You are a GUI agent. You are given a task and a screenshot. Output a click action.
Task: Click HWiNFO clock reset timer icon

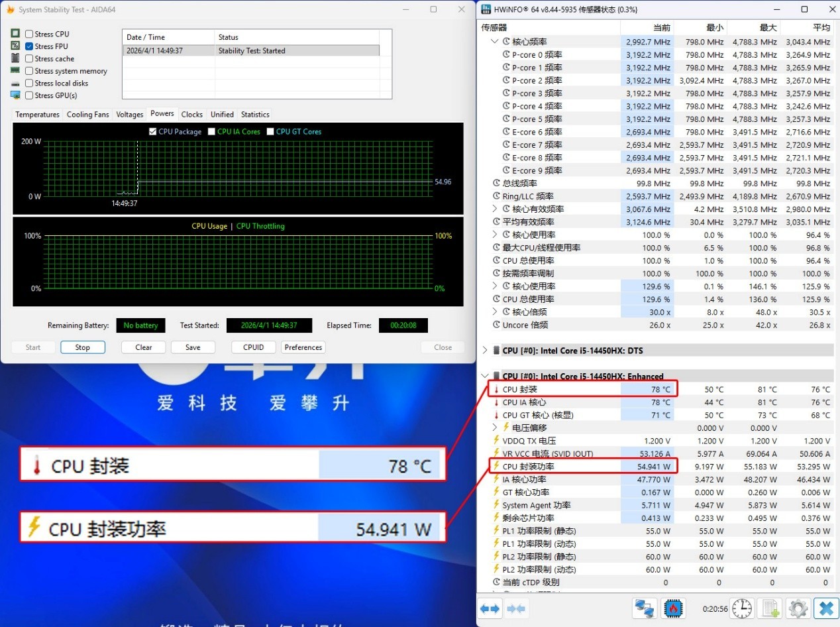tap(743, 608)
